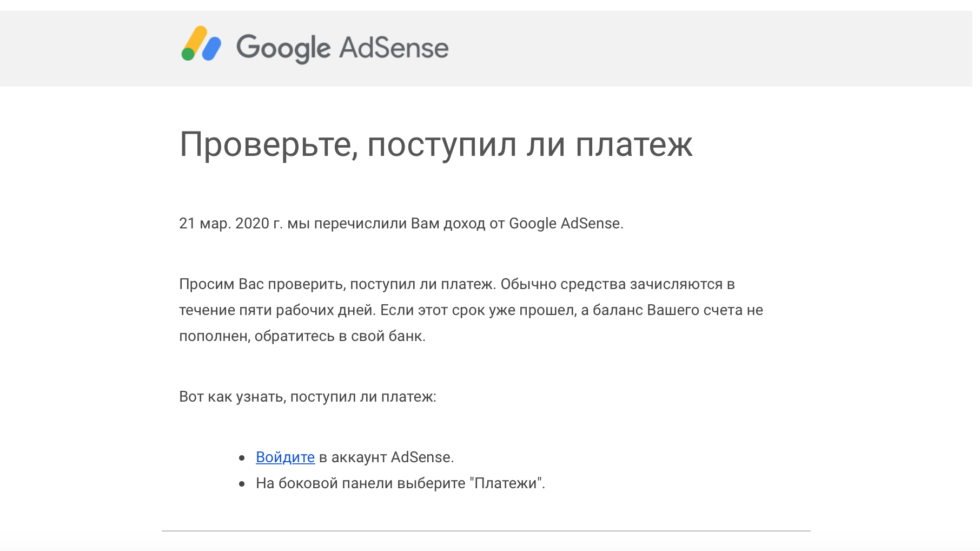
Task: Click the horizontal divider below the list
Action: click(486, 531)
